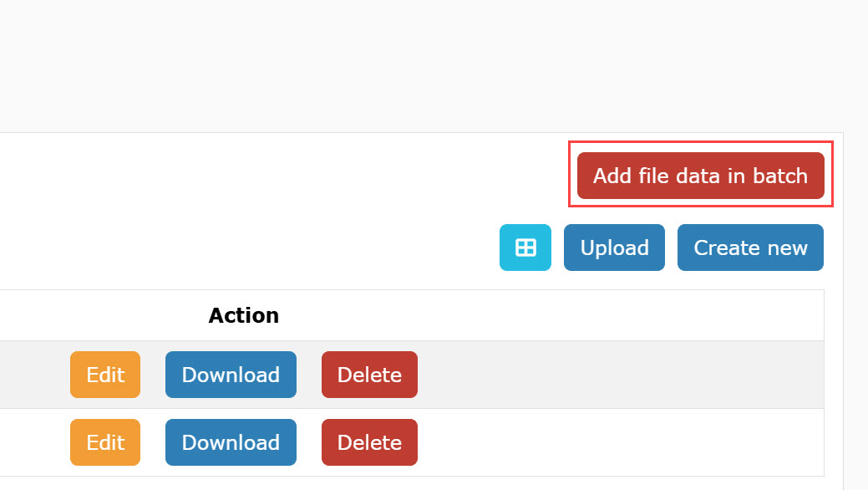
Task: Click the Add file data in batch button
Action: click(700, 176)
